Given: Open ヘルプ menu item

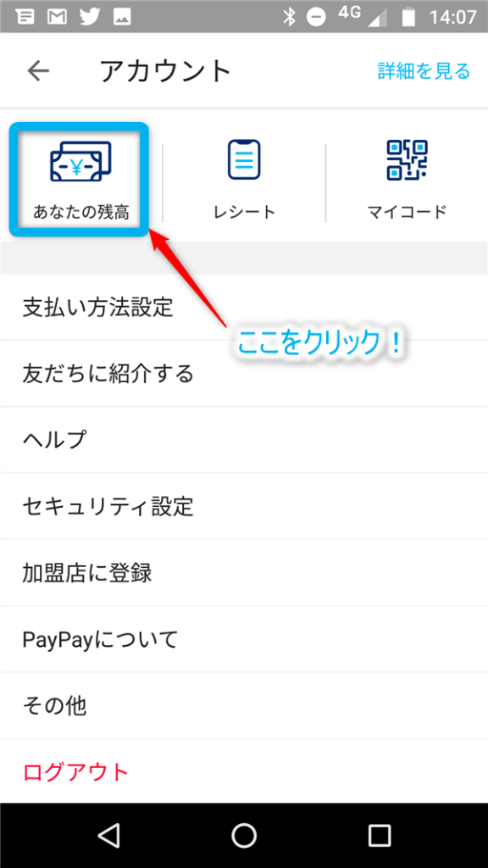Looking at the screenshot, I should point(244,440).
